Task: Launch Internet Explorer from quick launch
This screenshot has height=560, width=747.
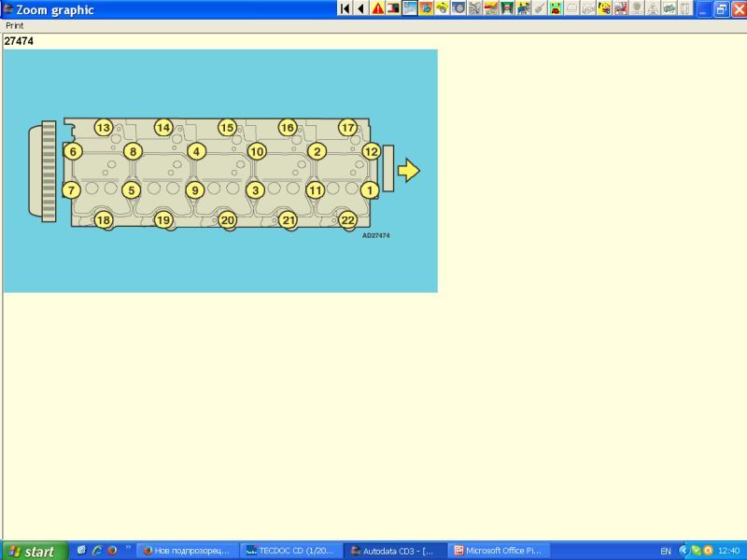Action: pyautogui.click(x=97, y=551)
